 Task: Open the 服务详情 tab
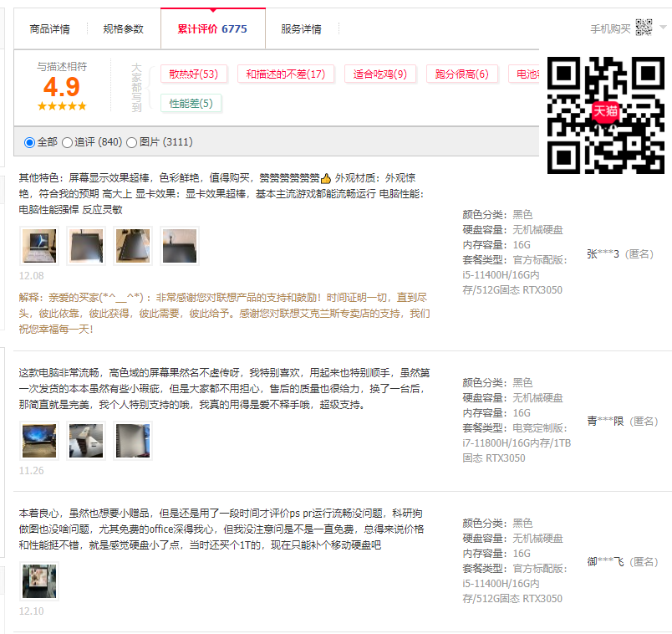(301, 29)
